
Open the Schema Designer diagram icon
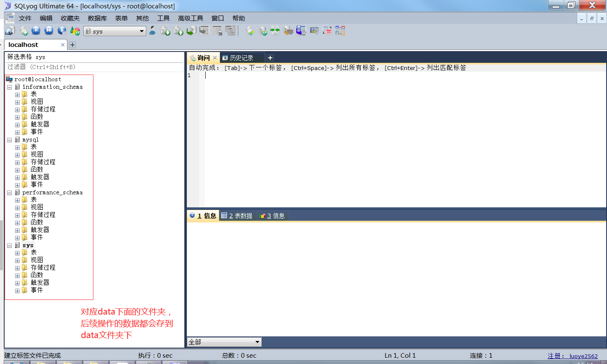point(340,31)
